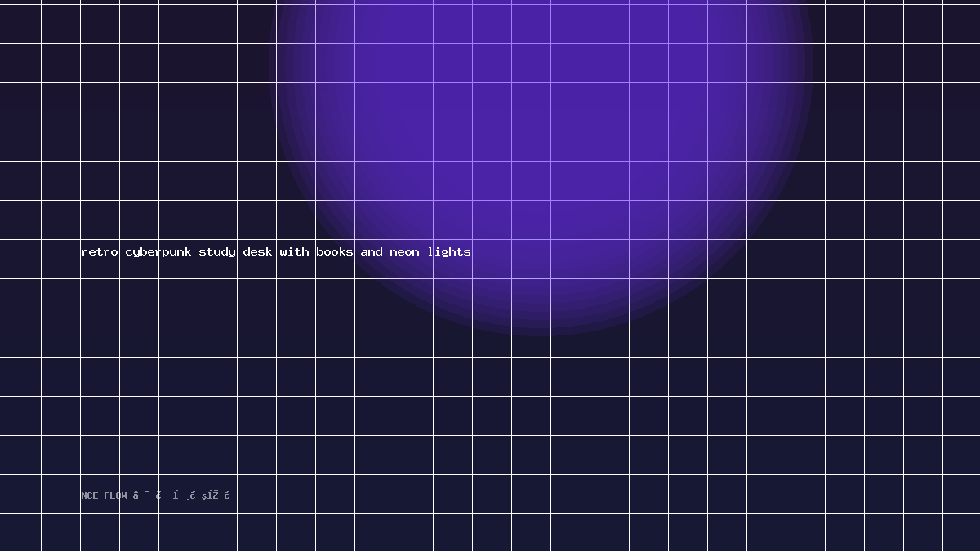Select the word "neon" in the caption

(404, 251)
